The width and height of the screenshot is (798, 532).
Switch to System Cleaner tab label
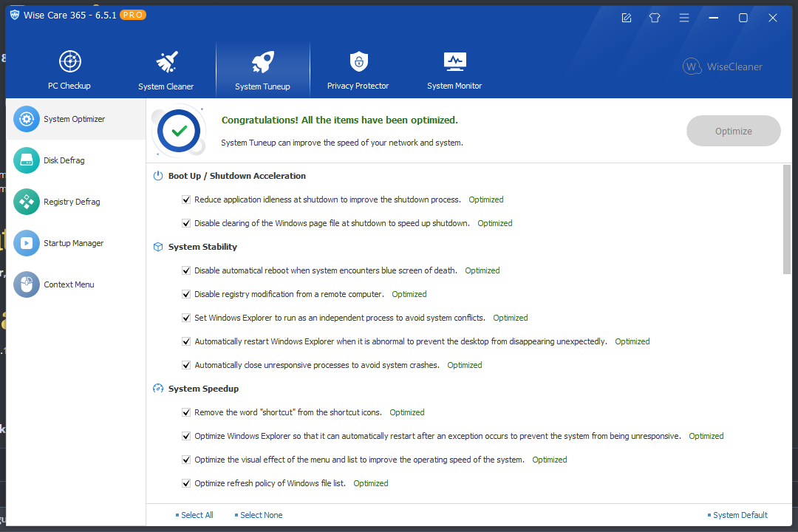tap(166, 86)
